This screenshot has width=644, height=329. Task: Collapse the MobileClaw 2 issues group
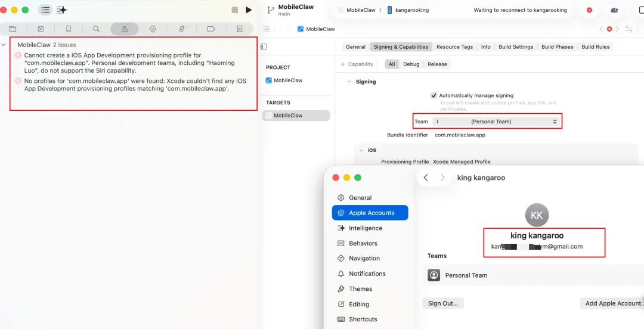(x=4, y=45)
